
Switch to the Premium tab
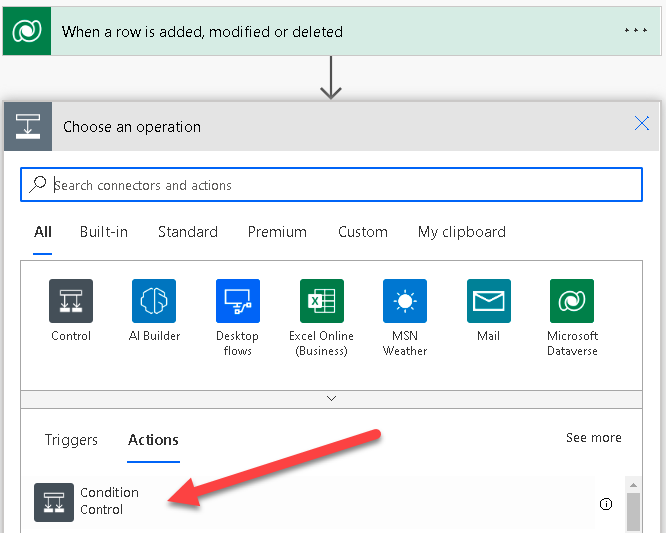(277, 232)
